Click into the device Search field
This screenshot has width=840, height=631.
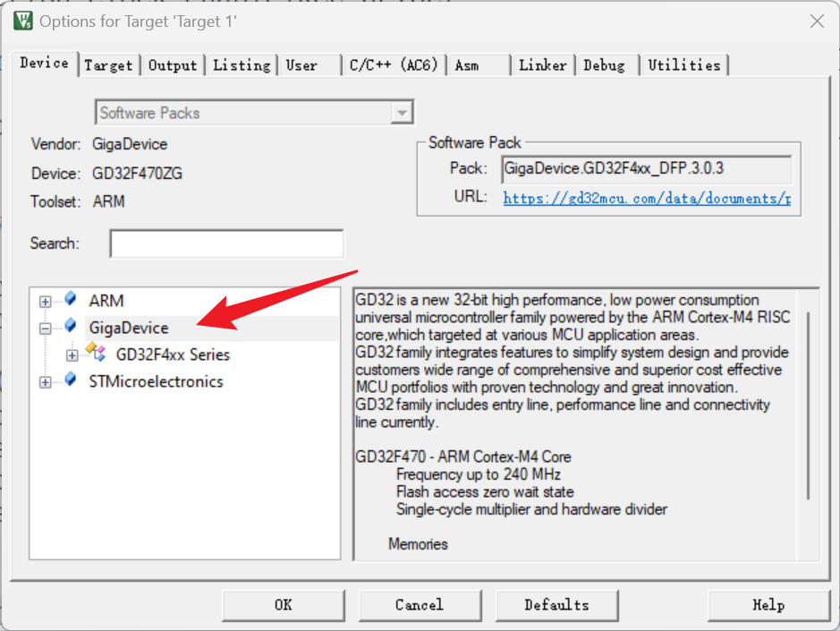click(x=226, y=243)
